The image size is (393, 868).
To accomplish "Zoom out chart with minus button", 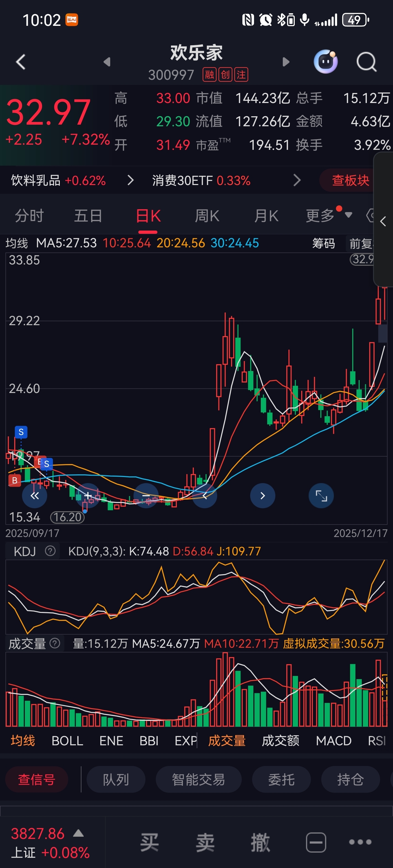I will pyautogui.click(x=146, y=496).
